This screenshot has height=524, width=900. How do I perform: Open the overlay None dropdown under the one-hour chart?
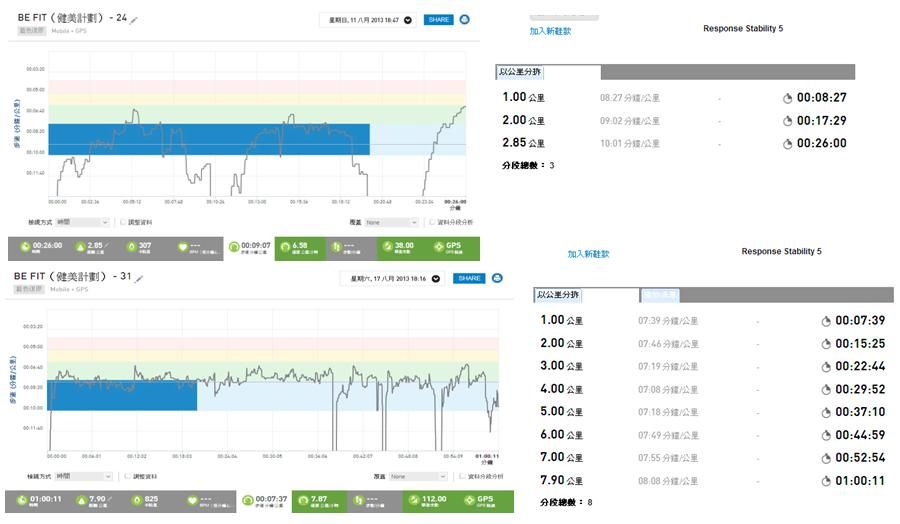click(418, 476)
